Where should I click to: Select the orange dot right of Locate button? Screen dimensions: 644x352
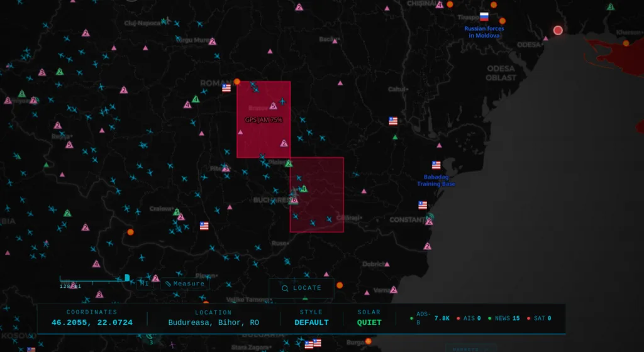pyautogui.click(x=340, y=285)
